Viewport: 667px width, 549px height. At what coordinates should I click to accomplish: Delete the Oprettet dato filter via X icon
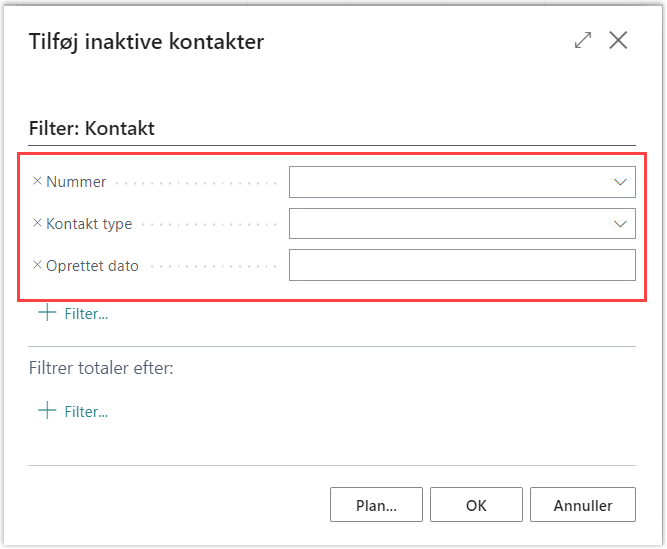[37, 265]
